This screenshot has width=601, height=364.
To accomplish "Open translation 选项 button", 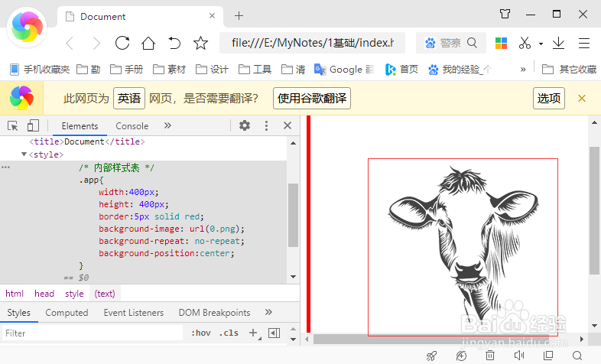I will (x=548, y=99).
